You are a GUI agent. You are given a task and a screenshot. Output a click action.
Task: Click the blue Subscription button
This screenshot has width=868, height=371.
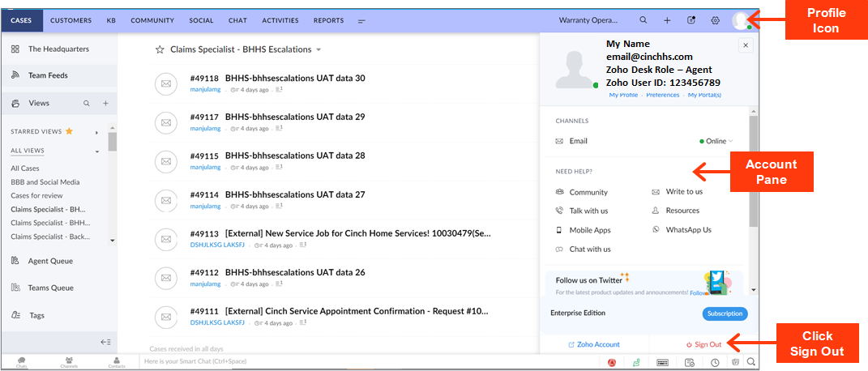(x=725, y=313)
